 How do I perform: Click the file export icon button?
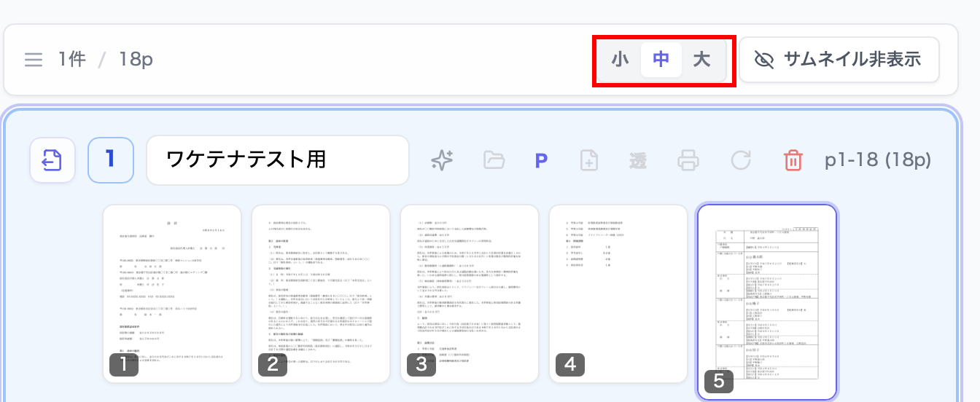(52, 159)
